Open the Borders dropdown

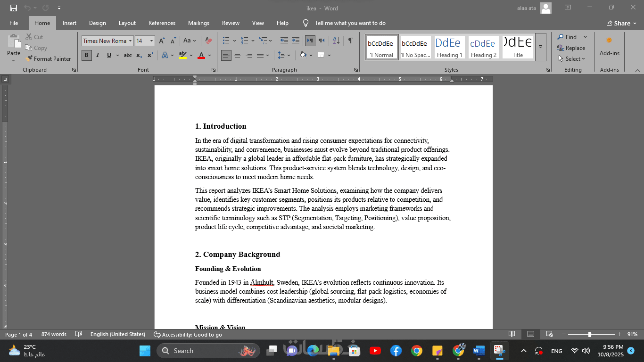click(329, 55)
